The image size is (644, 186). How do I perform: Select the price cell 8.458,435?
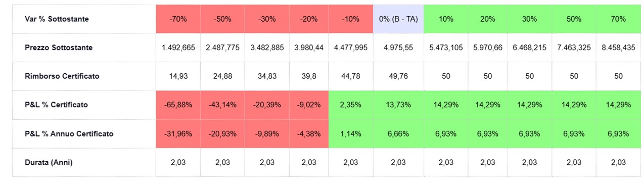pos(618,48)
